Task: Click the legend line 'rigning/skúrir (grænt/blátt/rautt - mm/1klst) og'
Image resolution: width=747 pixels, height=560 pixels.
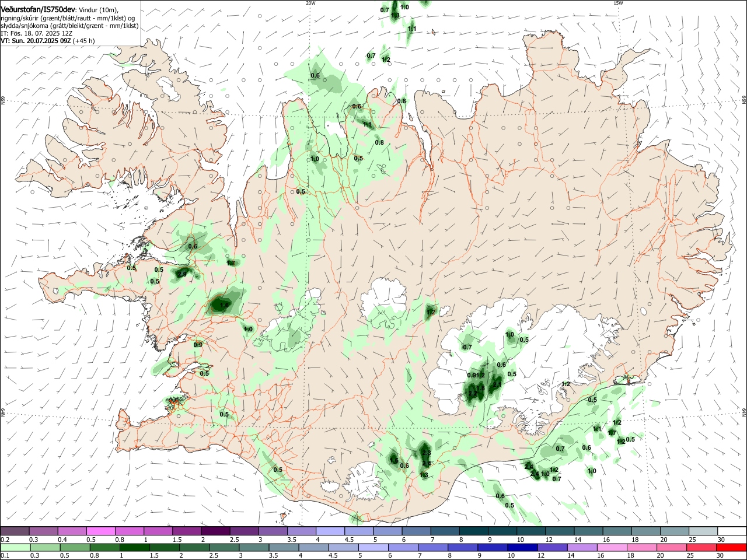Action: pyautogui.click(x=69, y=18)
